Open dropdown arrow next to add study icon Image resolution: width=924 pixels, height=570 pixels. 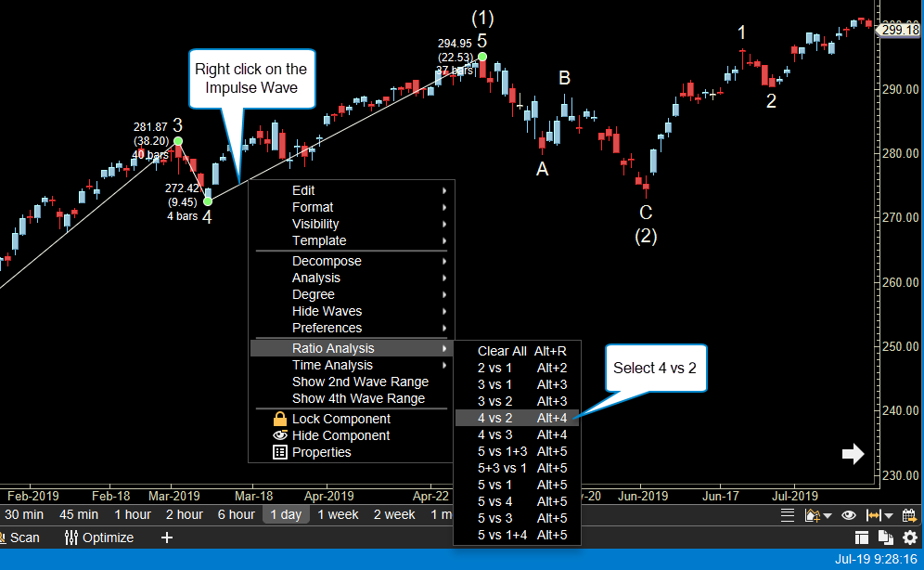826,515
